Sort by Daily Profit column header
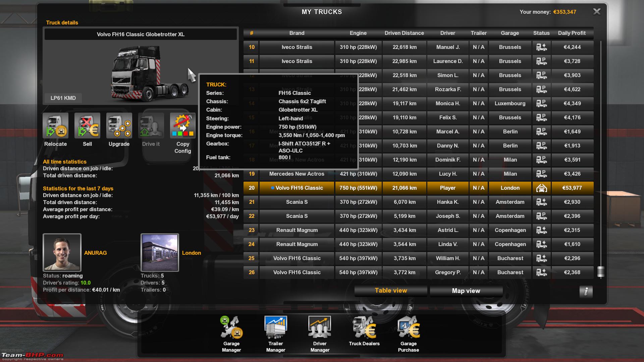 572,33
